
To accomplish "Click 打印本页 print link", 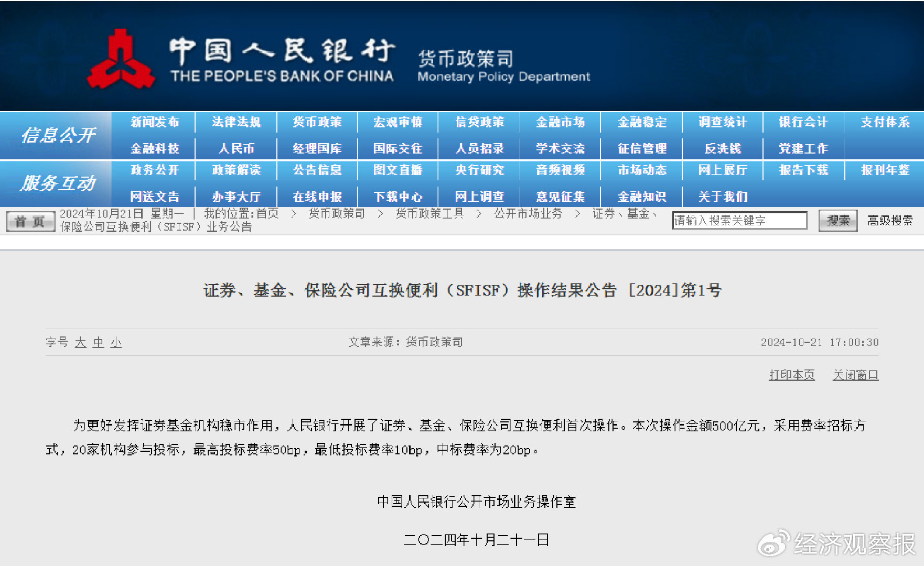I will pyautogui.click(x=791, y=375).
